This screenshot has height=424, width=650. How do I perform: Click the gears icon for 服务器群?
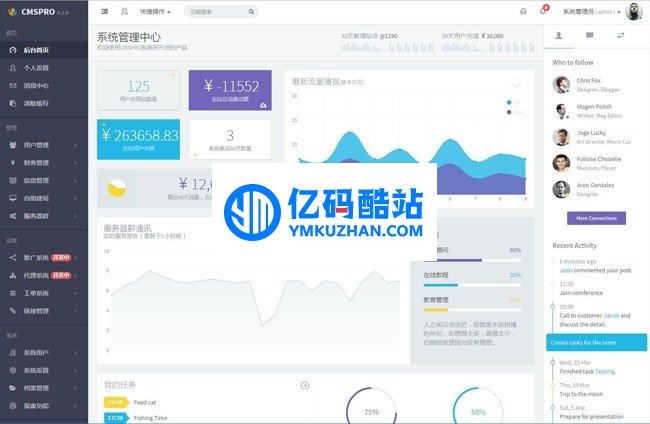[x=13, y=216]
